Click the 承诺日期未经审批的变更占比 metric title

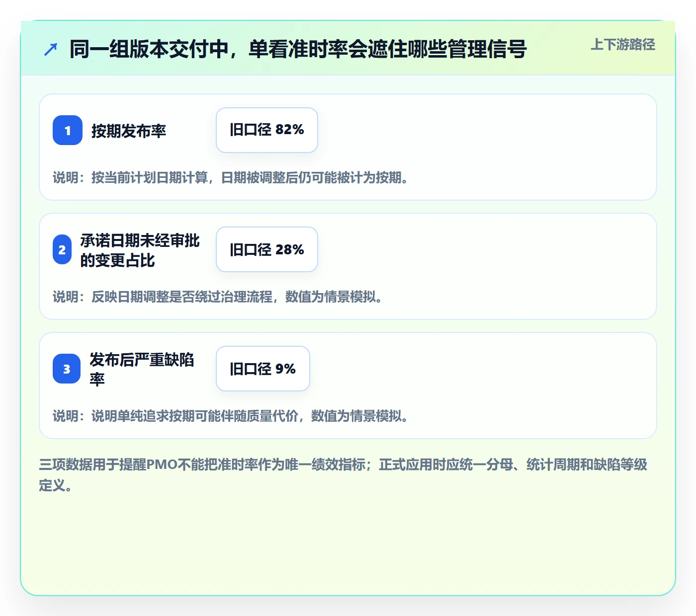pos(140,250)
